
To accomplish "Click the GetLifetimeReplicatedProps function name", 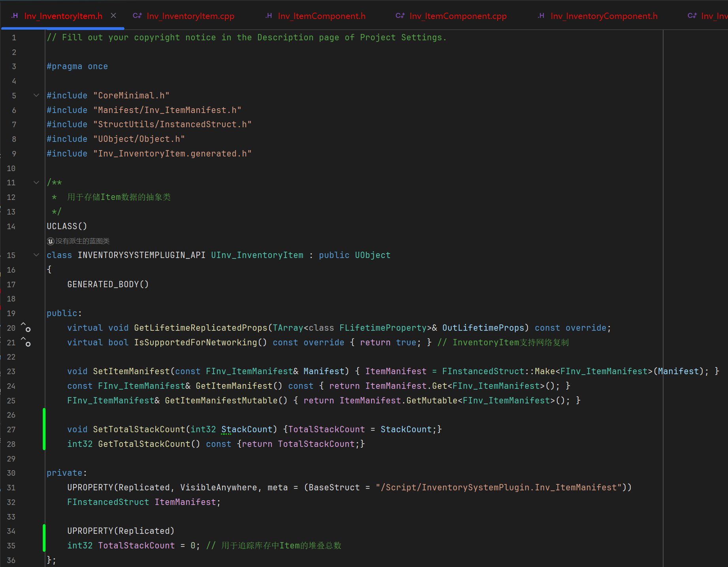I will pyautogui.click(x=201, y=328).
